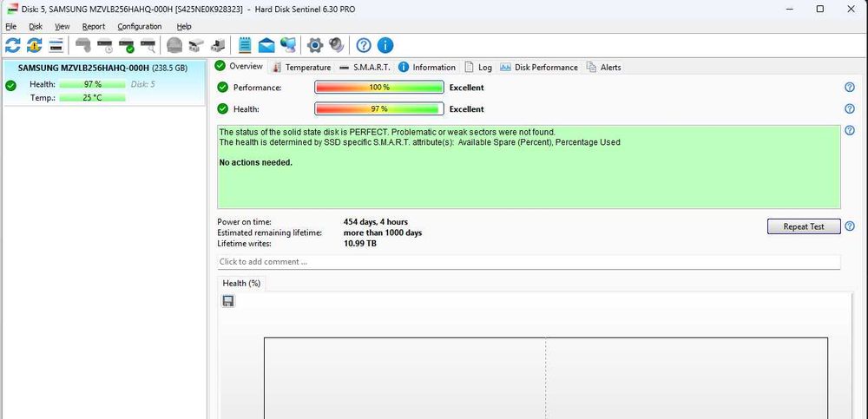Click the '454 days, 4 hours' value

click(376, 222)
